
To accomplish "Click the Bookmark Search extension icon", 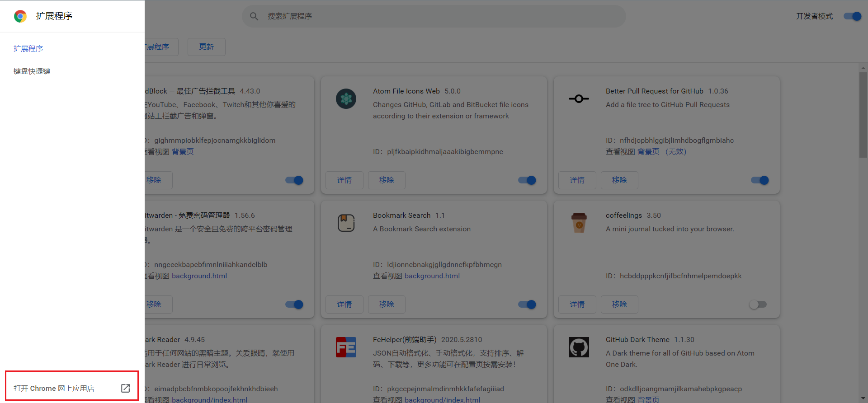I will pyautogui.click(x=346, y=223).
